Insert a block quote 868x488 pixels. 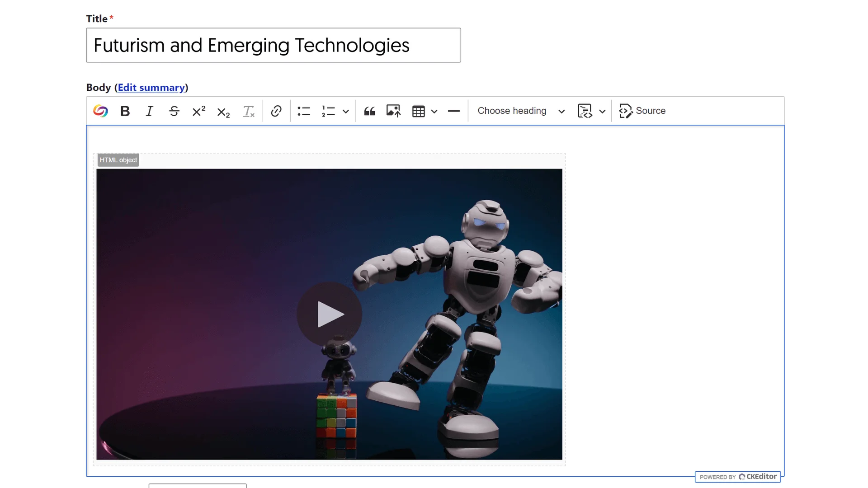(x=370, y=111)
